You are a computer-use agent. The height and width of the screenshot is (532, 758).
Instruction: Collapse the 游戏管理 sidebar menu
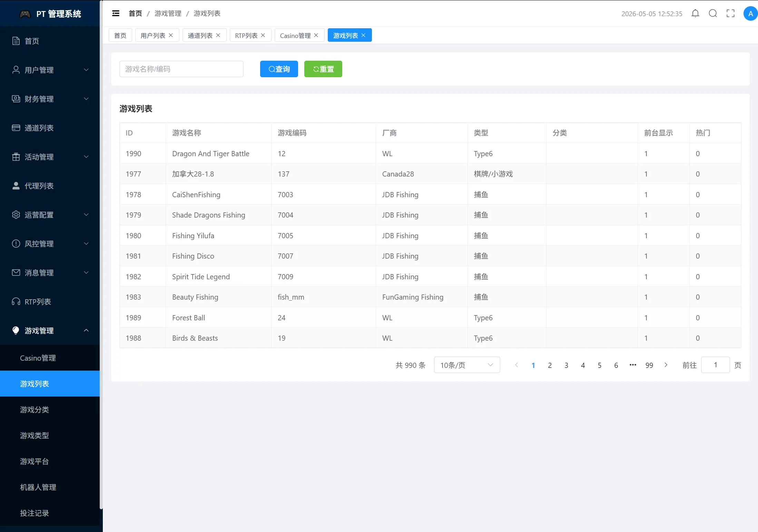coord(50,331)
